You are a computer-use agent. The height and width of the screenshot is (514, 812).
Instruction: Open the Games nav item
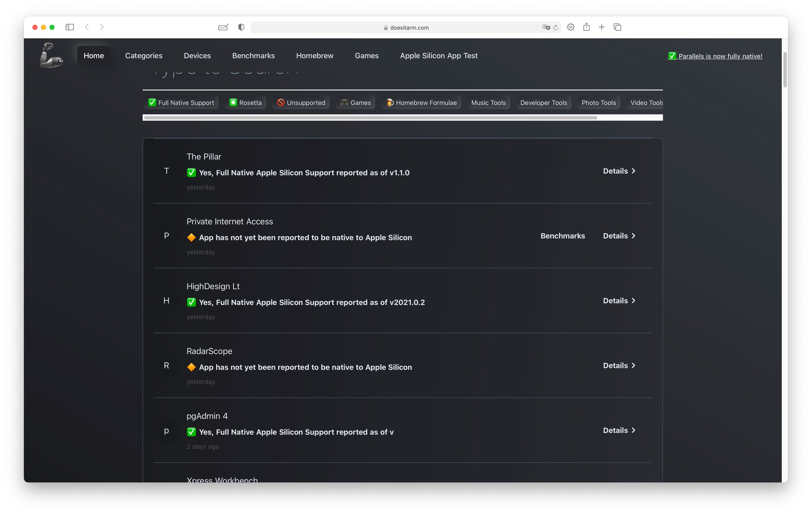[367, 56]
